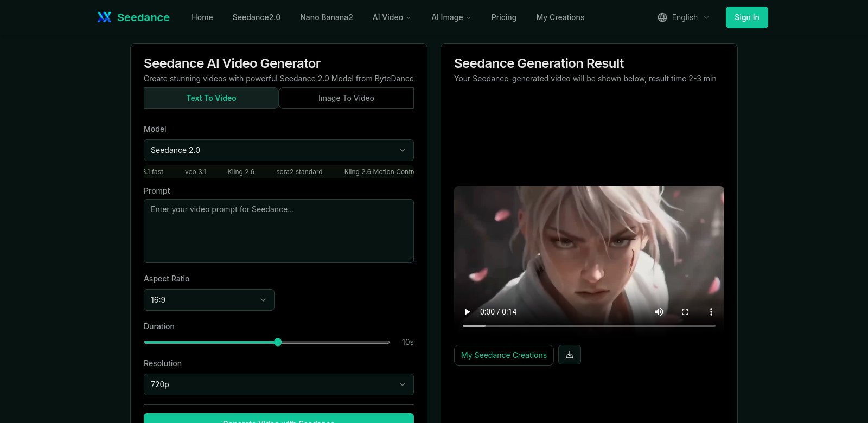Open the Seedance 2.0 model dropdown

pyautogui.click(x=279, y=150)
